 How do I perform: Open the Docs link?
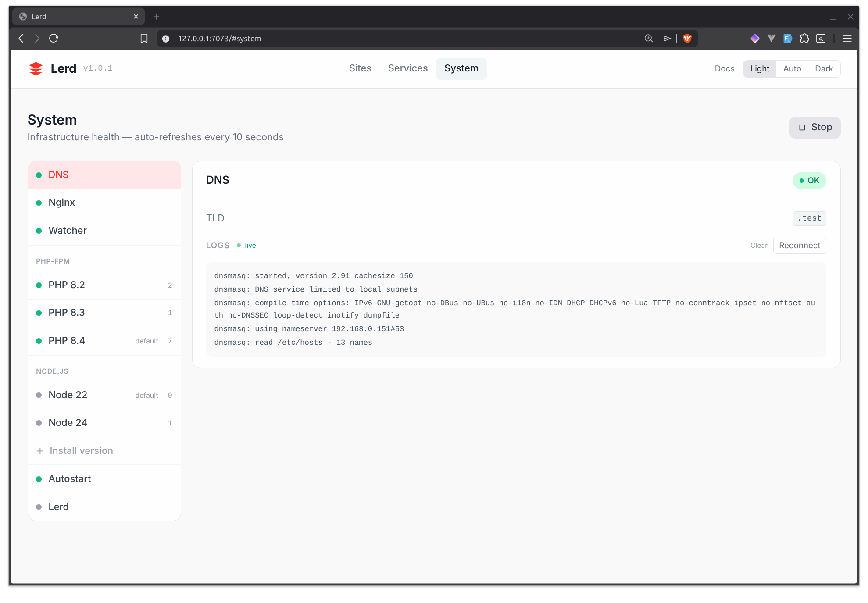click(724, 68)
